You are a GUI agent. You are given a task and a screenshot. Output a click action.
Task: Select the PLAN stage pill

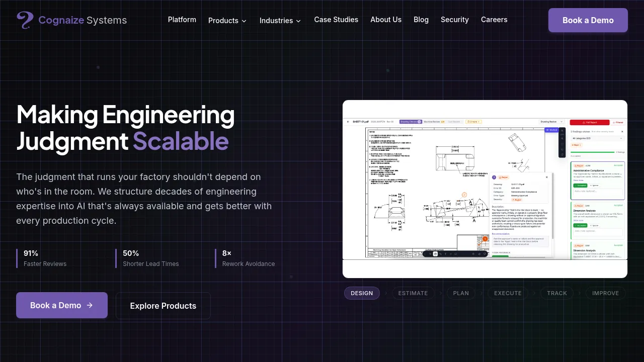pos(461,293)
